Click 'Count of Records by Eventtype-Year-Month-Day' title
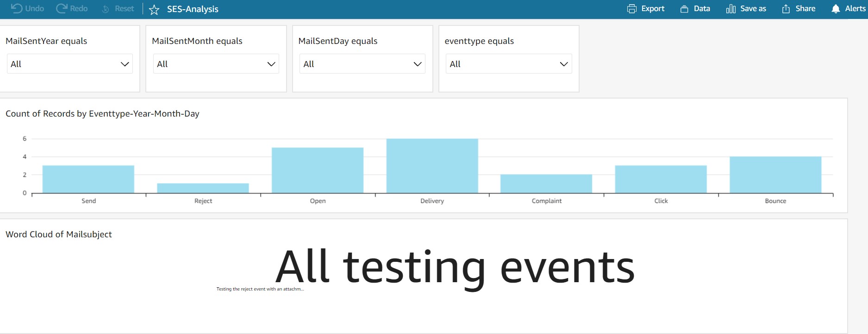The width and height of the screenshot is (868, 334). (x=102, y=114)
